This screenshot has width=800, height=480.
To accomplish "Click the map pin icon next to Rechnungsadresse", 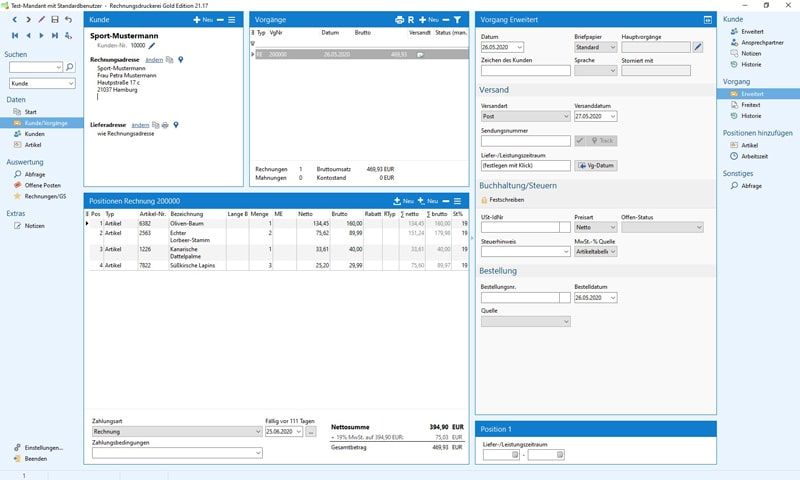I will 180,60.
